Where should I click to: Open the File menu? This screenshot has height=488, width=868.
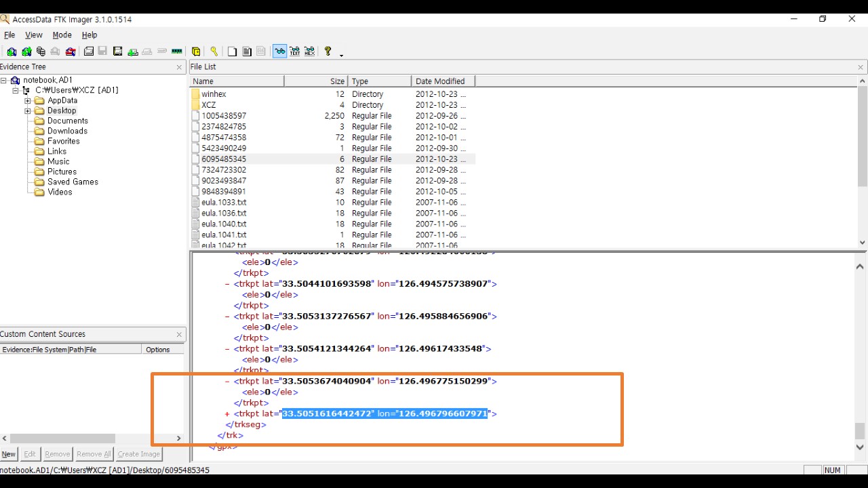pos(9,35)
